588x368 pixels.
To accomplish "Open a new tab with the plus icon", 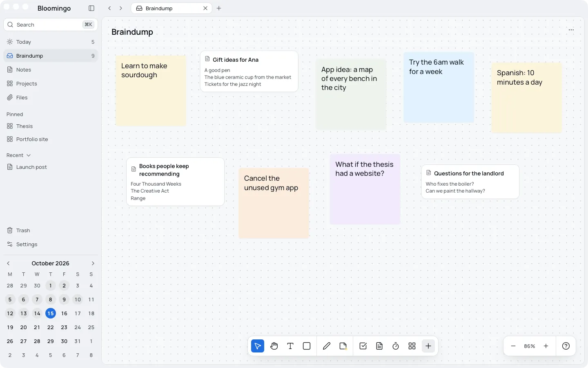I will click(219, 8).
